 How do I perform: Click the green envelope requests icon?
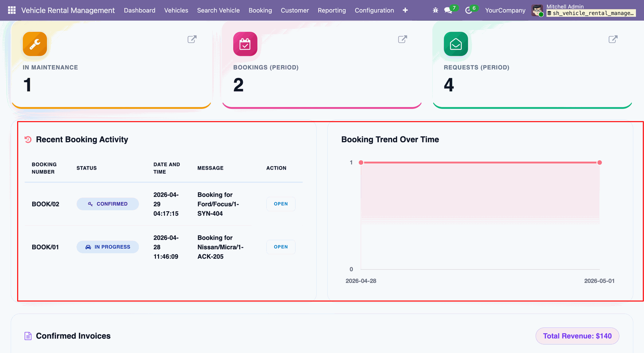[x=456, y=44]
